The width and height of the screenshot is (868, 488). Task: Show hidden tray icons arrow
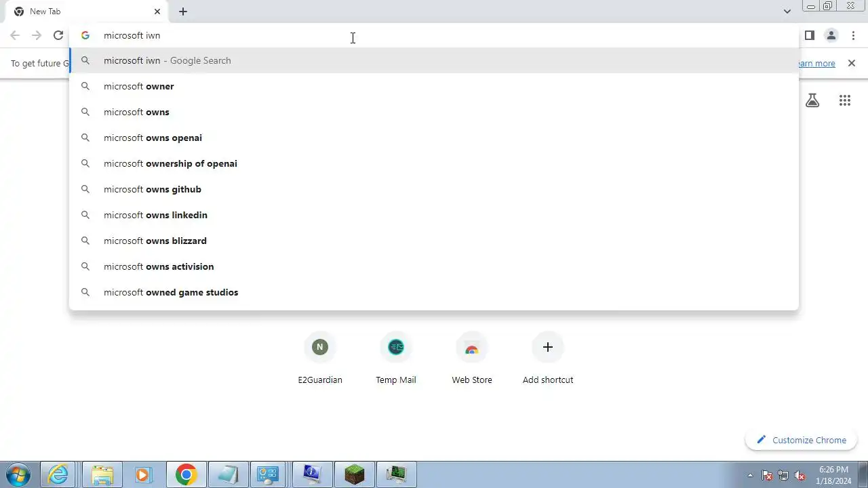tap(750, 475)
